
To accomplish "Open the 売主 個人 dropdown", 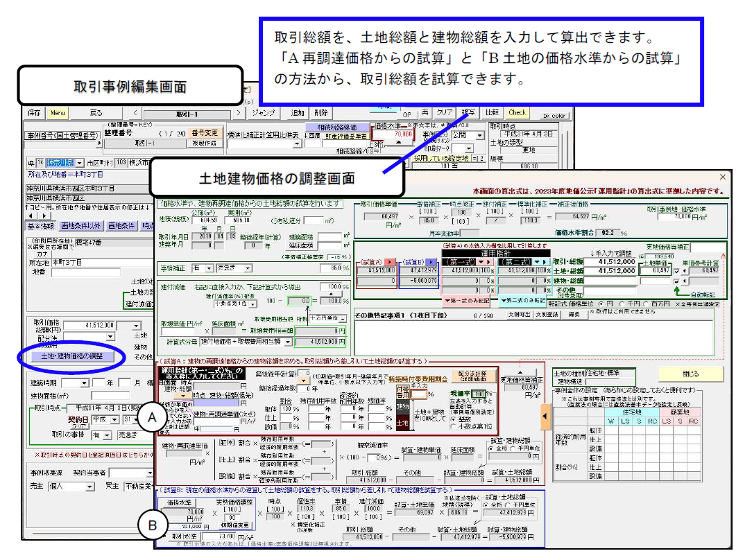I will [x=89, y=487].
